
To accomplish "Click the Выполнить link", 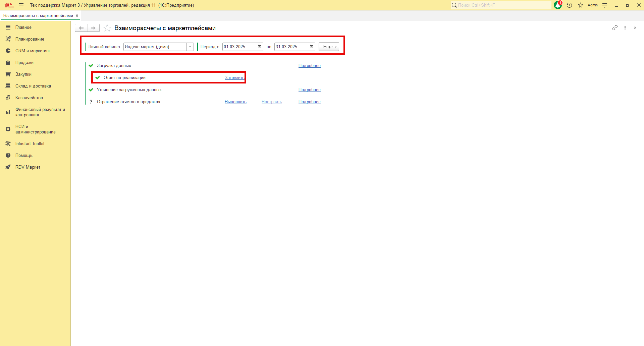I will pos(235,102).
